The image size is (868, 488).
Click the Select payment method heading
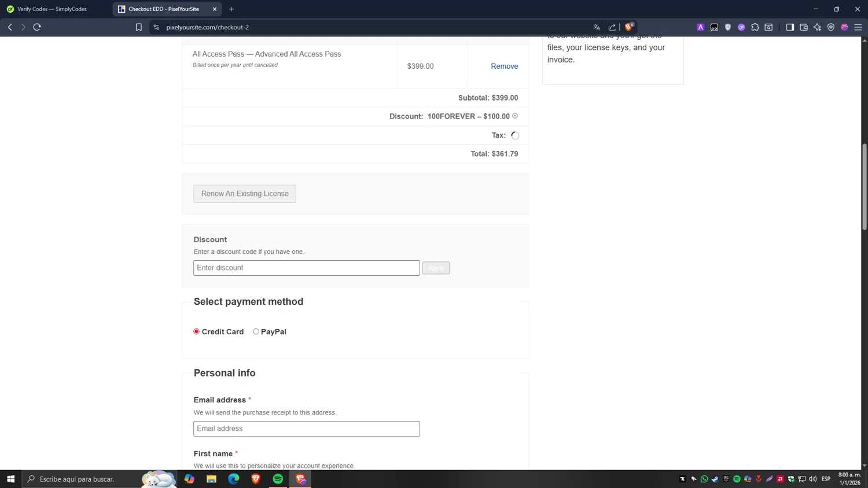point(248,302)
